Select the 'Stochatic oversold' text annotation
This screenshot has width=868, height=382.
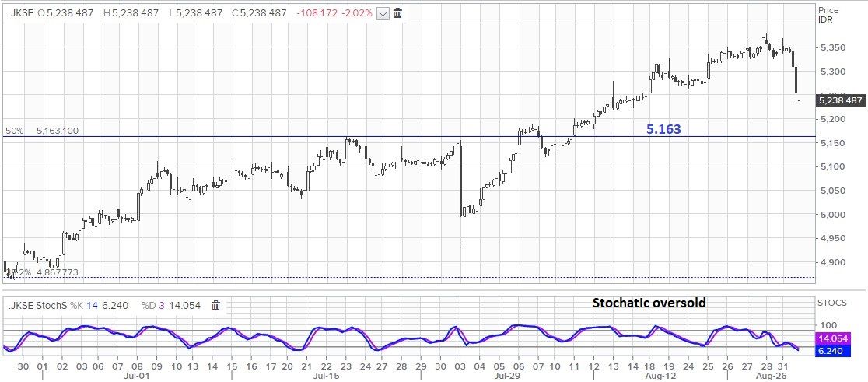pos(649,303)
